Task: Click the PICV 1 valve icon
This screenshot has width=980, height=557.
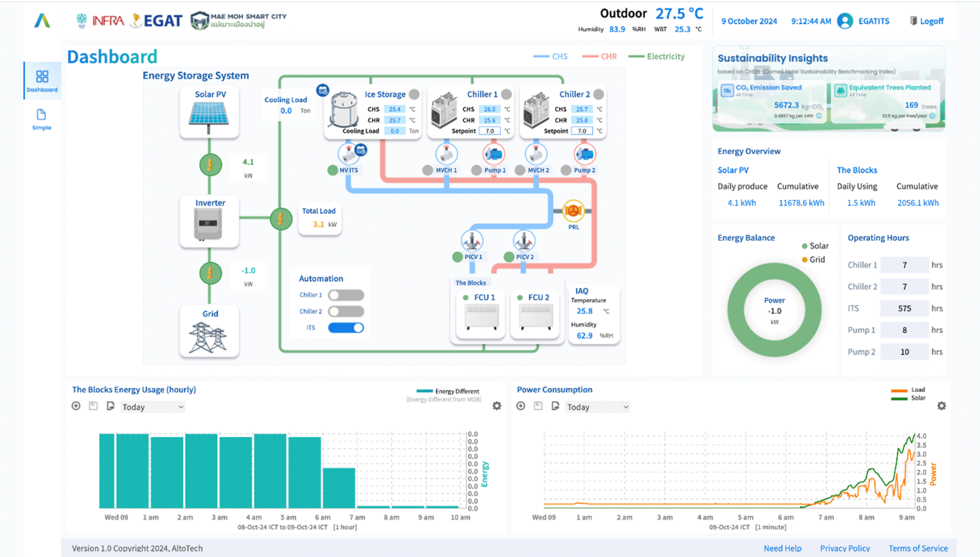Action: 472,241
